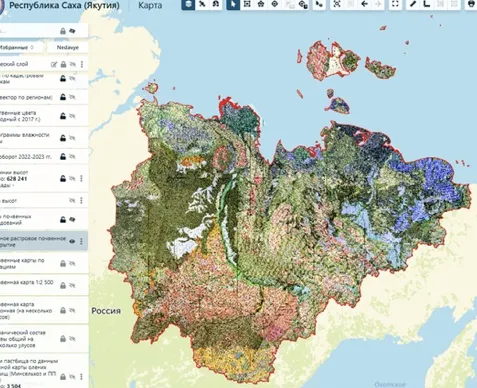Image resolution: width=477 pixels, height=388 pixels.
Task: Open three-dot menu on highlighted 'растровое почвенное' layer
Action: (81, 241)
